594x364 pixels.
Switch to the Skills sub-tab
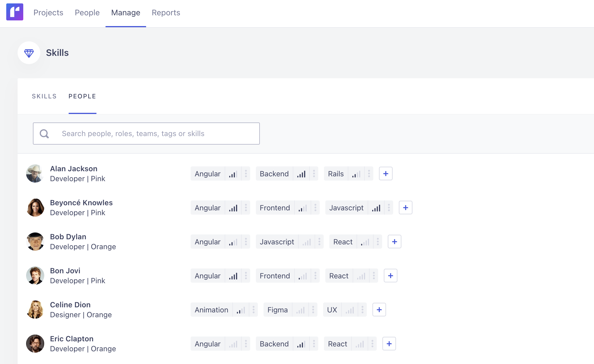44,96
